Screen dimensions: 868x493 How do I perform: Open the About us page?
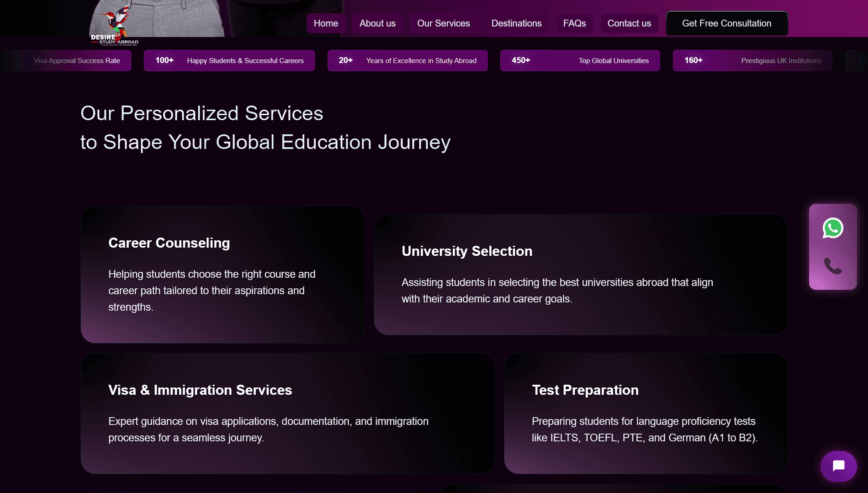(x=377, y=23)
